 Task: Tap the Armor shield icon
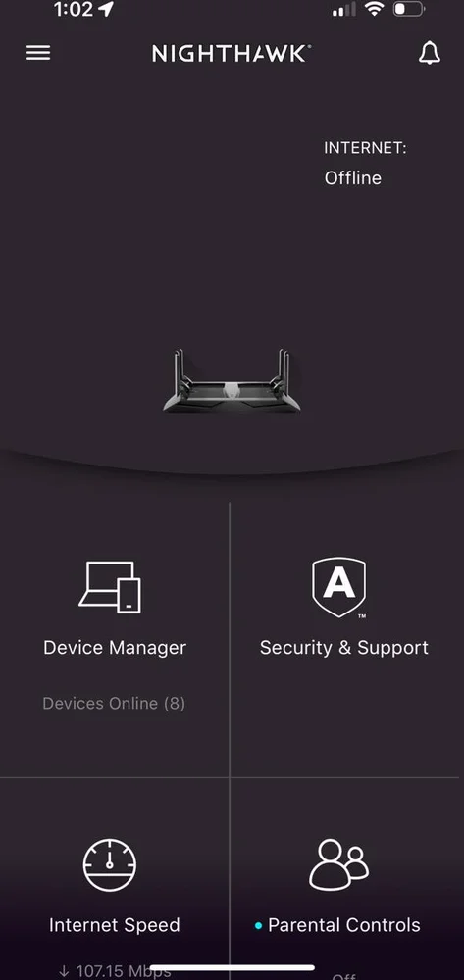(x=339, y=587)
